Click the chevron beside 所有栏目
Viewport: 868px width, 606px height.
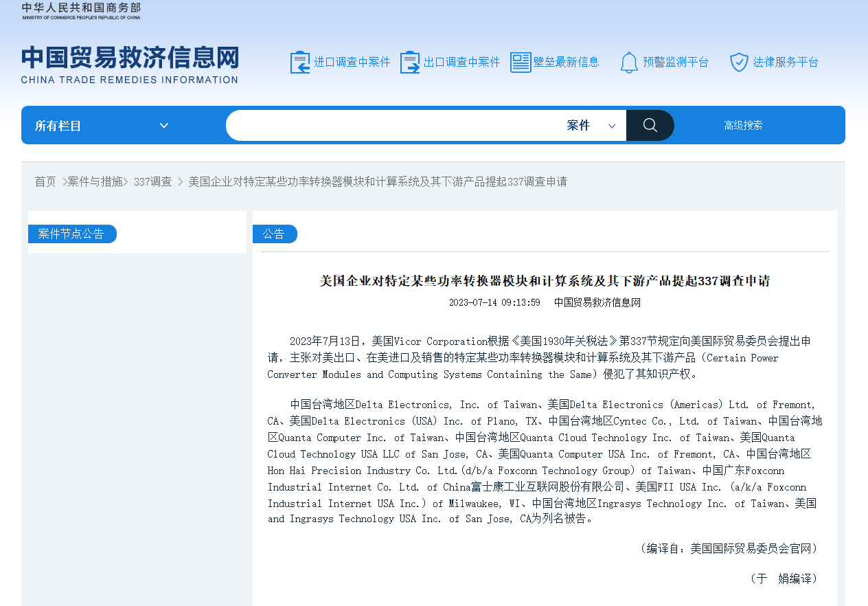pos(164,126)
